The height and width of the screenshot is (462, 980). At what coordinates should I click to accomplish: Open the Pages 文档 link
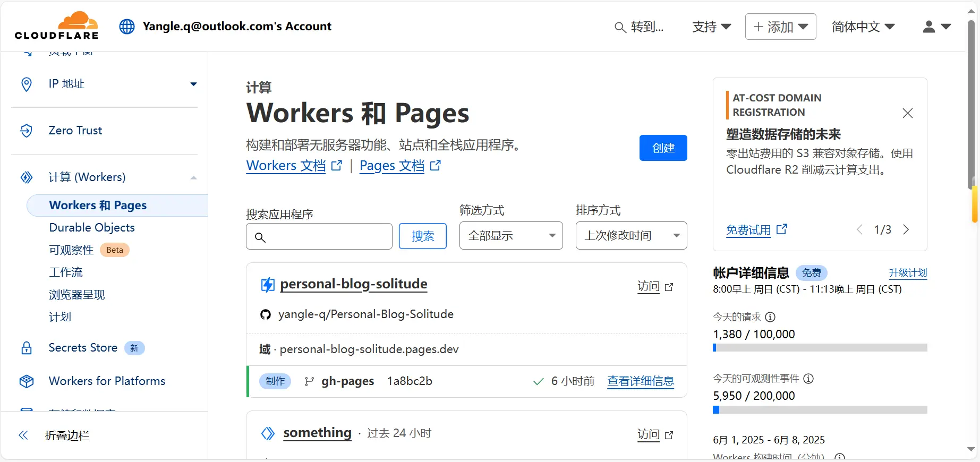(392, 166)
